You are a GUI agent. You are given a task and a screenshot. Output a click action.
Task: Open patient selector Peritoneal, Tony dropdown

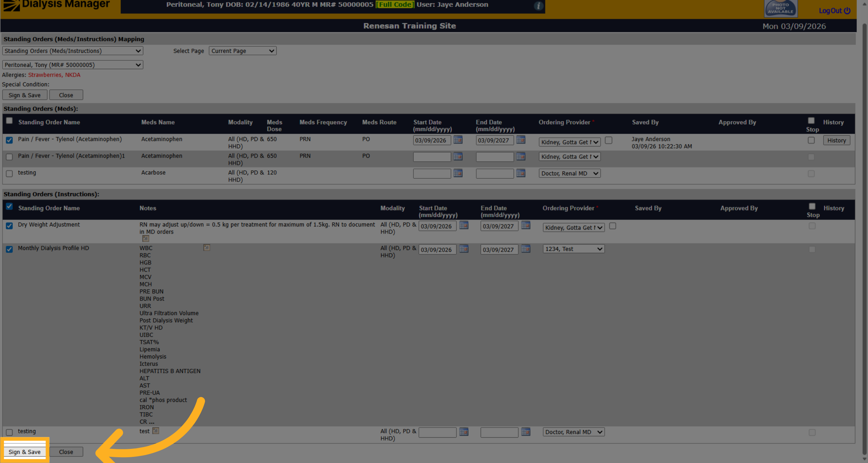point(73,65)
